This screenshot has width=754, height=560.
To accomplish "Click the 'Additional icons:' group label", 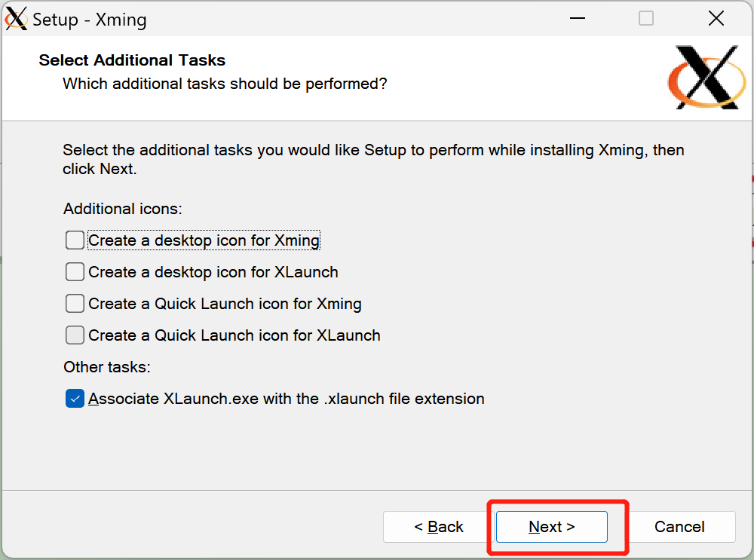I will point(123,209).
